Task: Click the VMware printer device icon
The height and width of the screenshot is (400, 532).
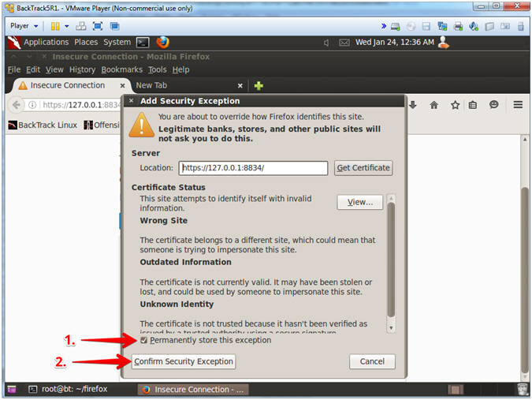Action: (458, 27)
